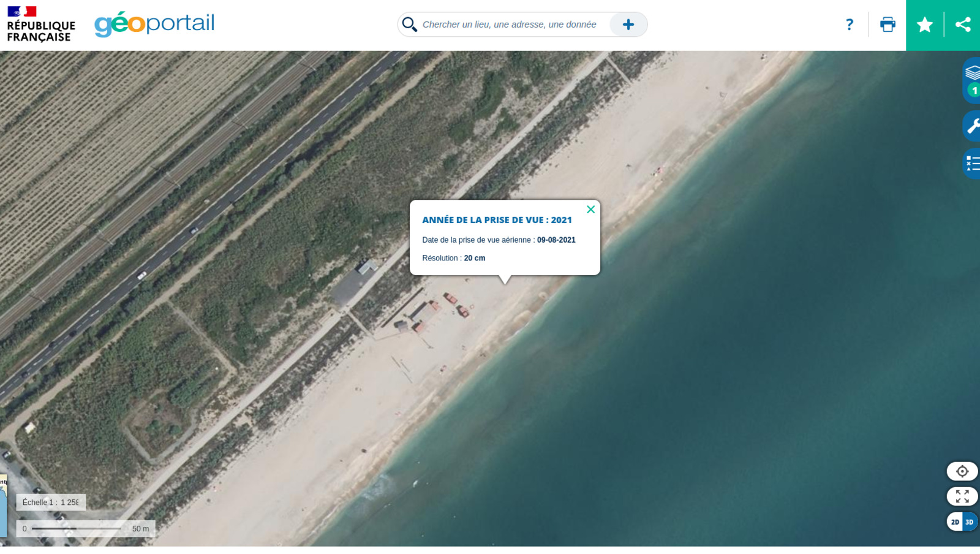Image resolution: width=980 pixels, height=554 pixels.
Task: Click the 50 m scale bar
Action: (85, 529)
